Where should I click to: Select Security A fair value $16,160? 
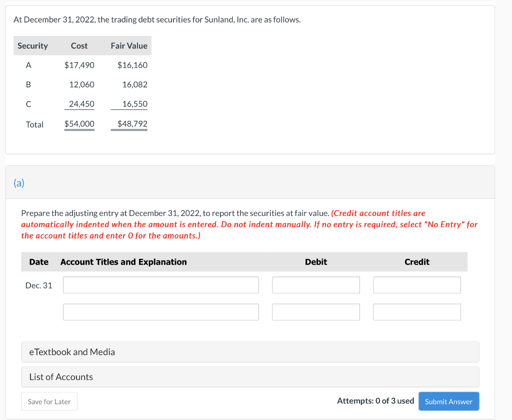pos(132,65)
